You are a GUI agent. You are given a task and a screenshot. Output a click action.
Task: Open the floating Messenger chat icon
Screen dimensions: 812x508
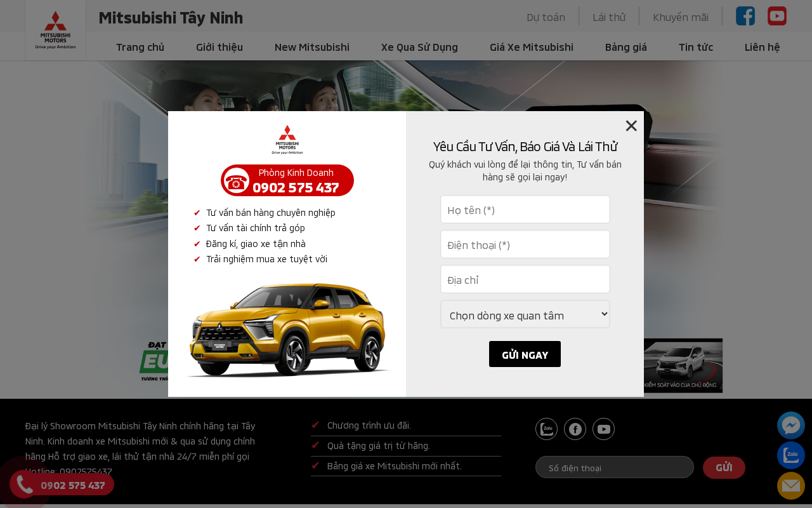tap(791, 425)
